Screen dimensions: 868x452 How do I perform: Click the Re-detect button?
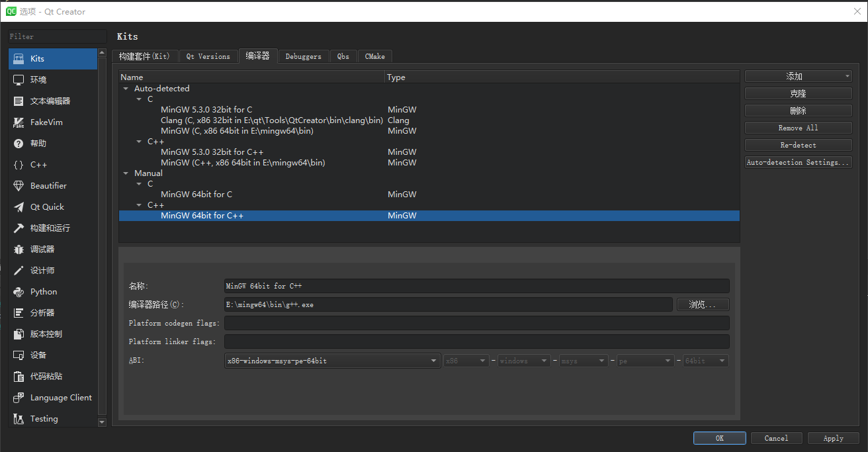798,144
